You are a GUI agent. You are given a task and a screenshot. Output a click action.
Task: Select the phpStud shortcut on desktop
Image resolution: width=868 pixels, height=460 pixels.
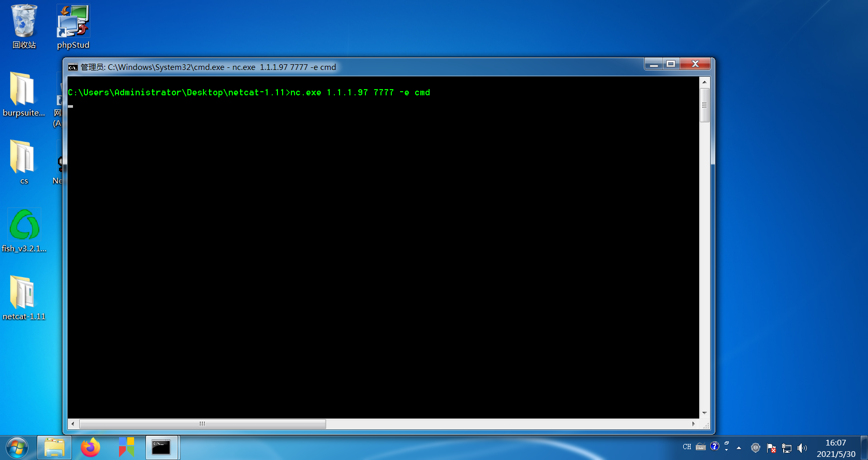(x=73, y=27)
